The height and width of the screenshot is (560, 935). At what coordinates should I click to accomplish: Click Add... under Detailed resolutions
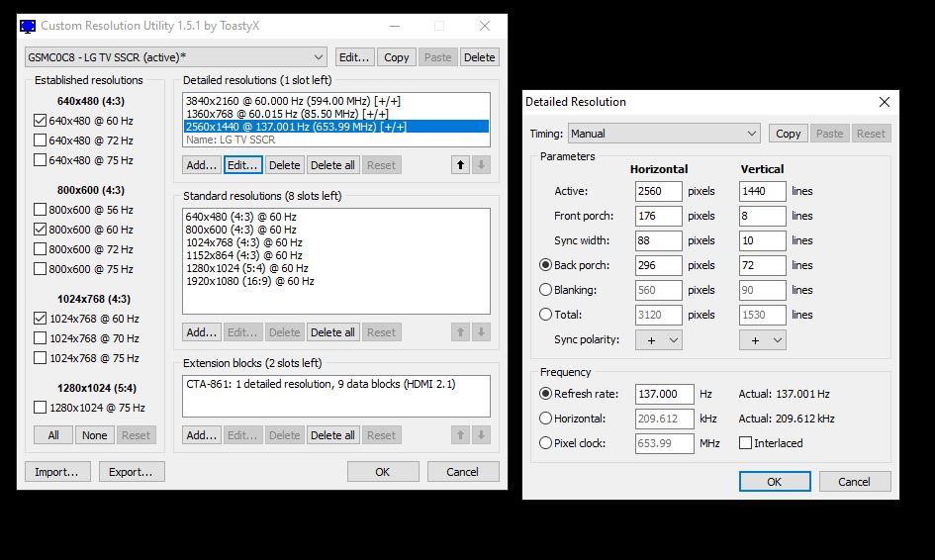202,165
